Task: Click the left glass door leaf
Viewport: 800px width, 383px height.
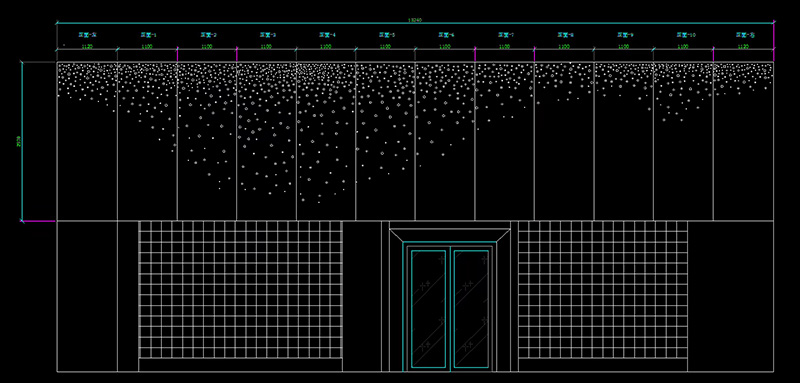Action: (x=429, y=309)
